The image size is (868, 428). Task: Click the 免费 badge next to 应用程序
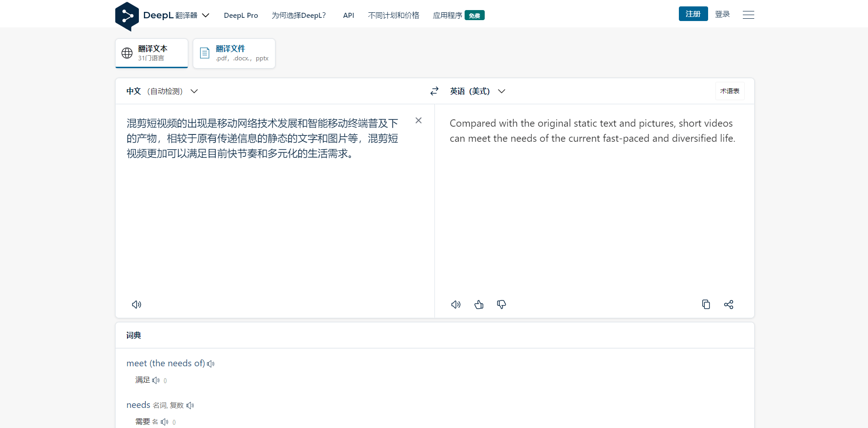[x=475, y=16]
